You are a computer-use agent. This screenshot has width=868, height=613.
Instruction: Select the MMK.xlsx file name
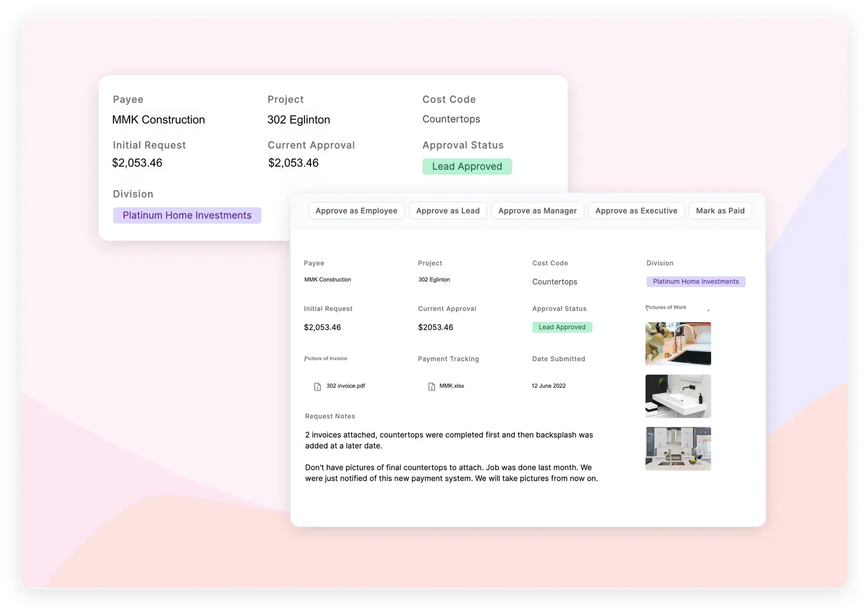tap(451, 386)
